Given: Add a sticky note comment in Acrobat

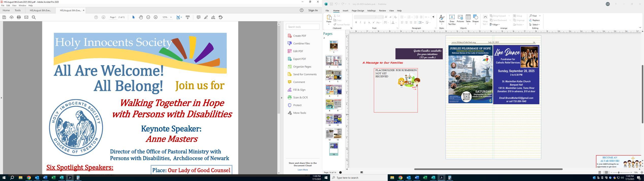Looking at the screenshot, I should 199,17.
